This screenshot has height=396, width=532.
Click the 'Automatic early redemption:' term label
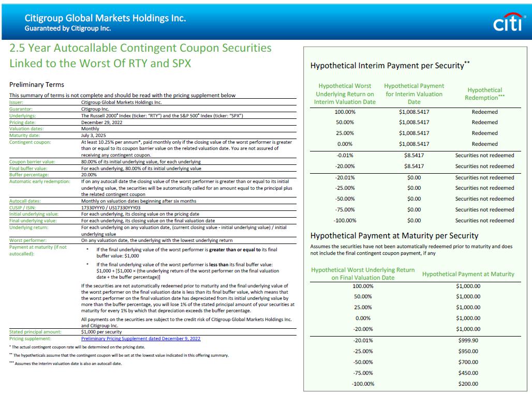(39, 181)
